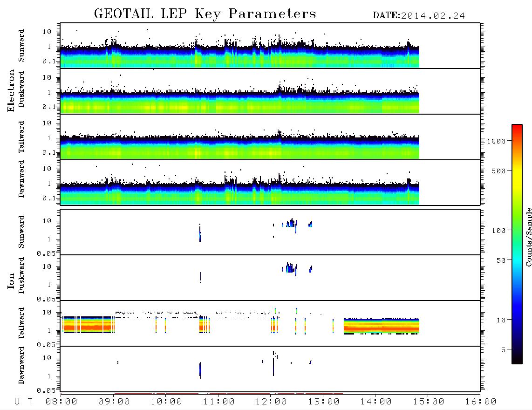The width and height of the screenshot is (532, 410).
Task: Click the 14:00 time tick label
Action: click(376, 402)
